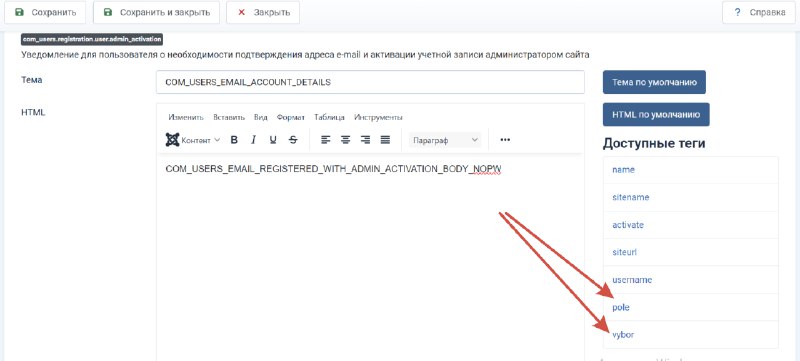
Task: Click HTML по умолчанию button
Action: 656,114
